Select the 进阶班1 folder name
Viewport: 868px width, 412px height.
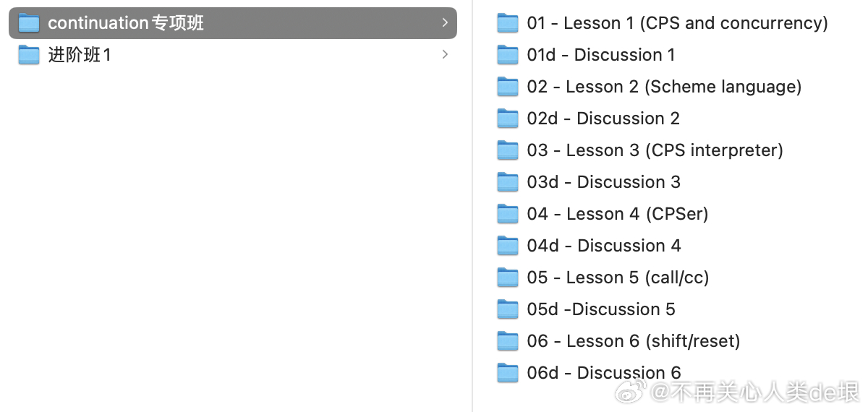pyautogui.click(x=80, y=55)
